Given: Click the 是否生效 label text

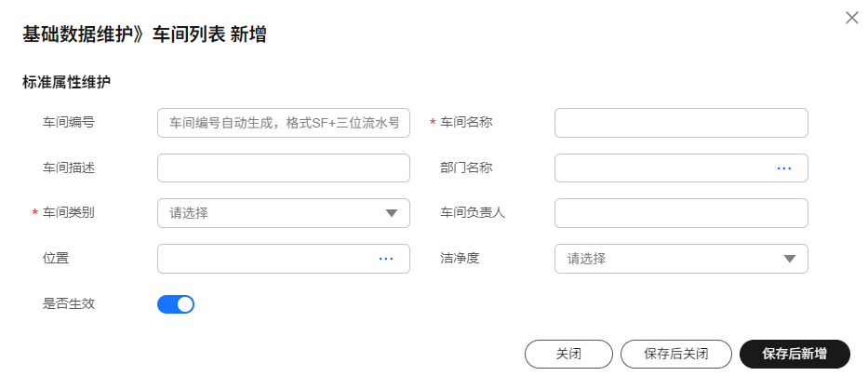Looking at the screenshot, I should coord(69,303).
